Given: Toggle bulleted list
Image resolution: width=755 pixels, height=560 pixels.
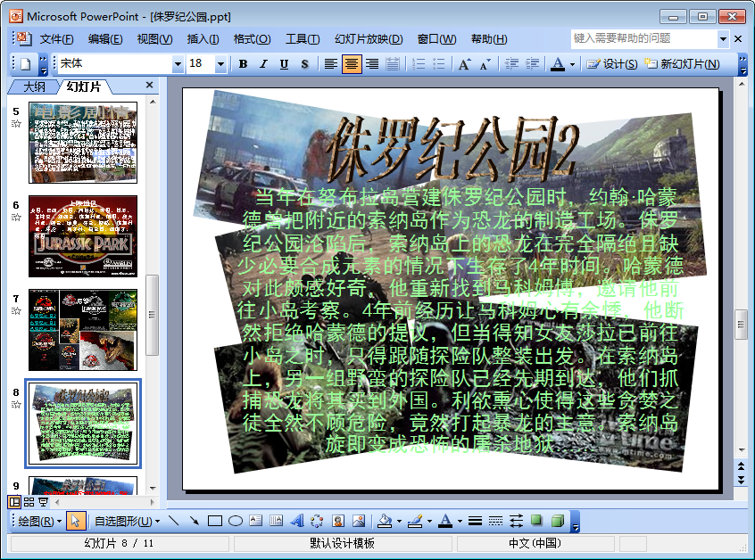Looking at the screenshot, I should point(439,63).
